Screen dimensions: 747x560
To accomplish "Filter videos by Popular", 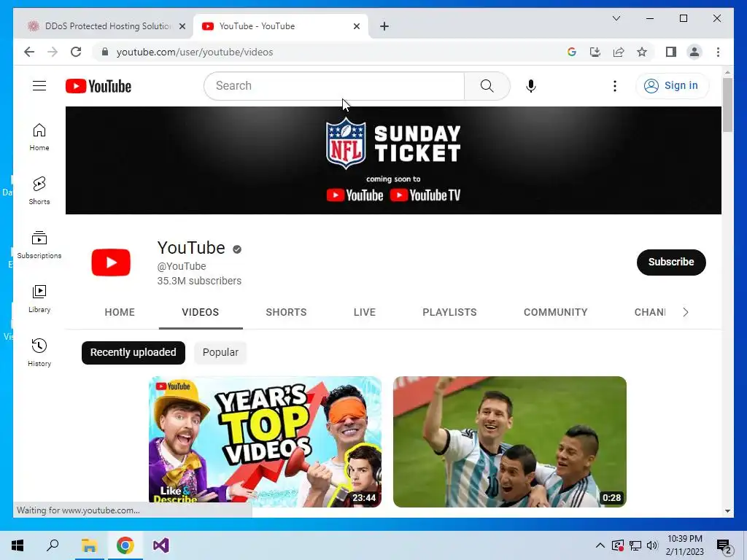I will [220, 352].
